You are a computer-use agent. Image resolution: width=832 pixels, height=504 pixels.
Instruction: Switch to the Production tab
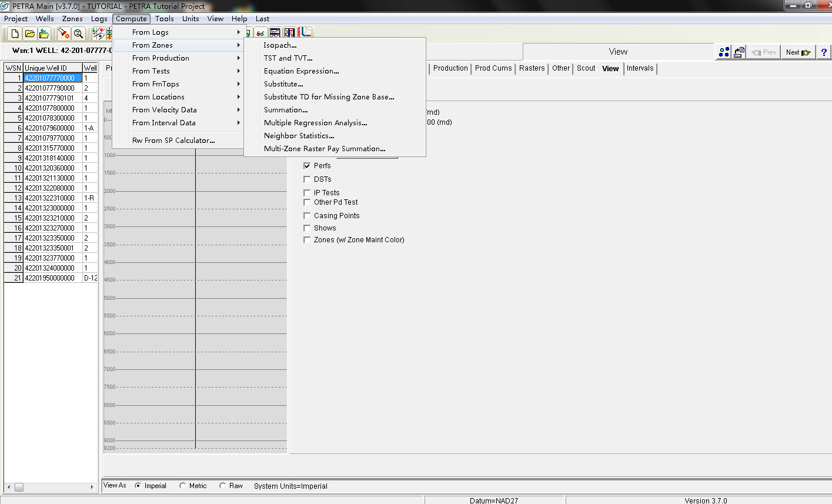[x=450, y=68]
